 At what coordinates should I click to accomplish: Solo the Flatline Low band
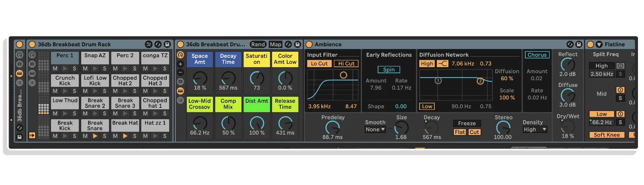(621, 122)
